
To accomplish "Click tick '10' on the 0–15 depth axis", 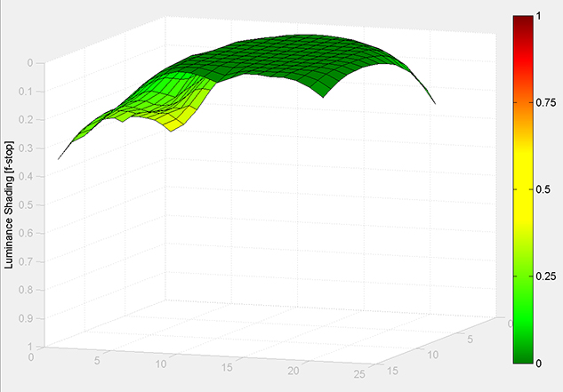I will point(432,355).
